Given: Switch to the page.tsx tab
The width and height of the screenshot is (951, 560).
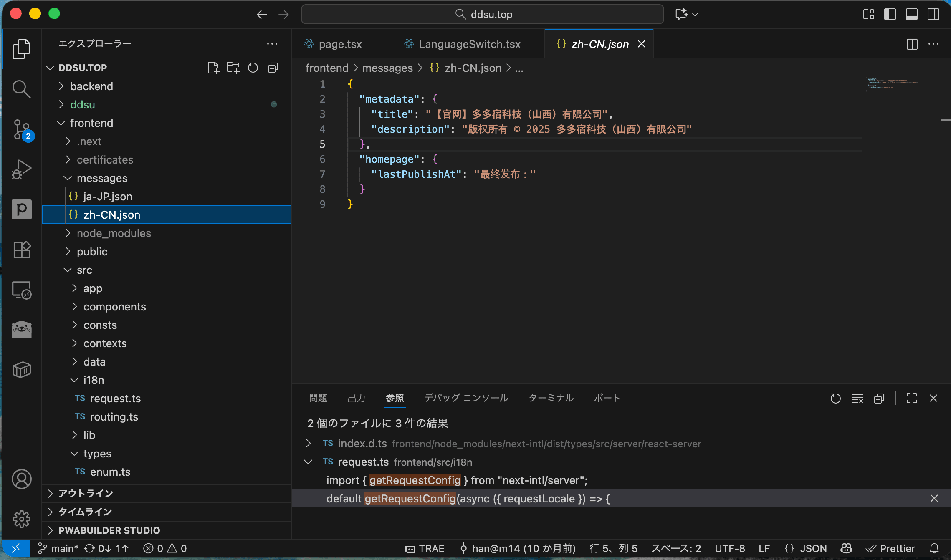Looking at the screenshot, I should pyautogui.click(x=340, y=44).
